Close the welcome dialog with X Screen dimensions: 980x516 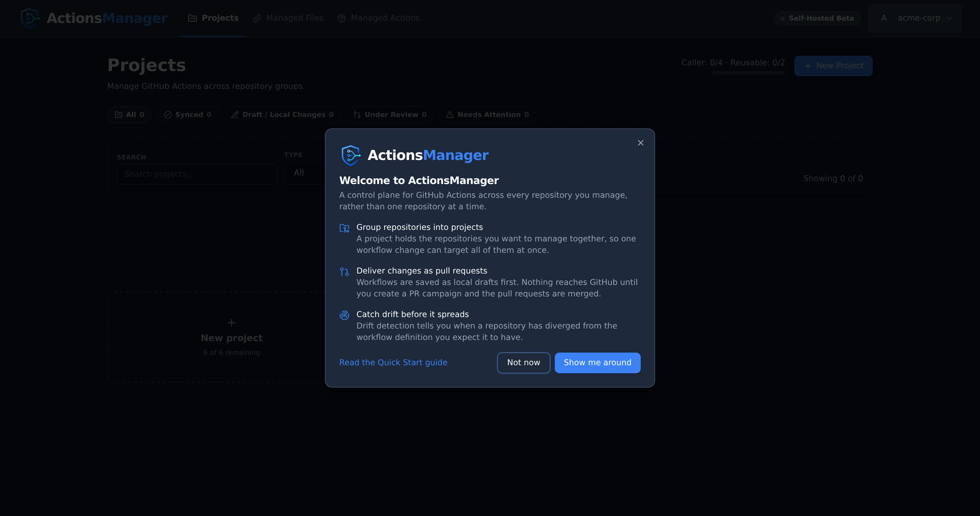pos(640,143)
